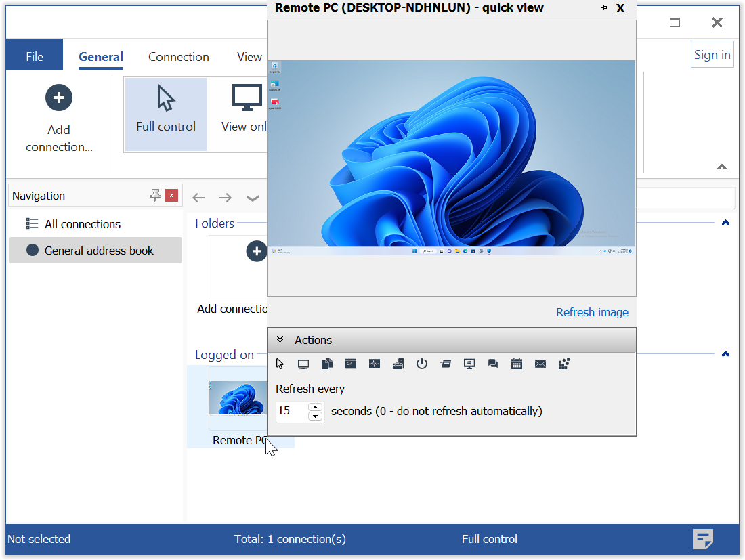The height and width of the screenshot is (560, 745).
Task: Go forward with the right arrow
Action: click(226, 198)
